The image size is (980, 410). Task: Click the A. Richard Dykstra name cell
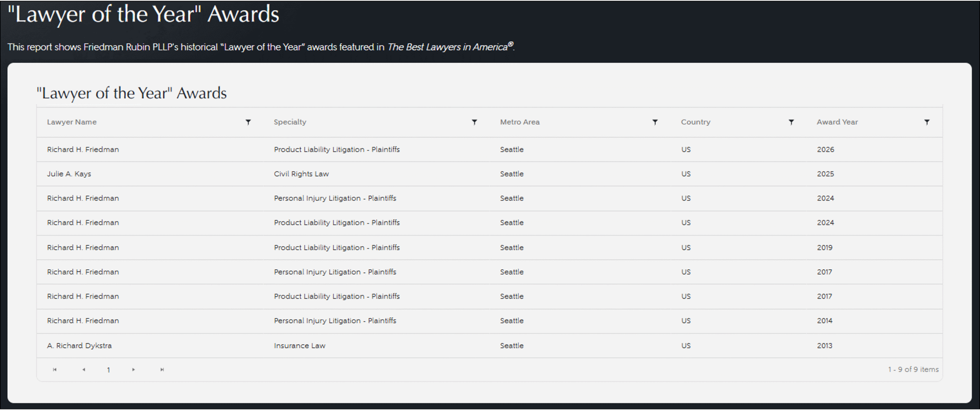tap(79, 345)
